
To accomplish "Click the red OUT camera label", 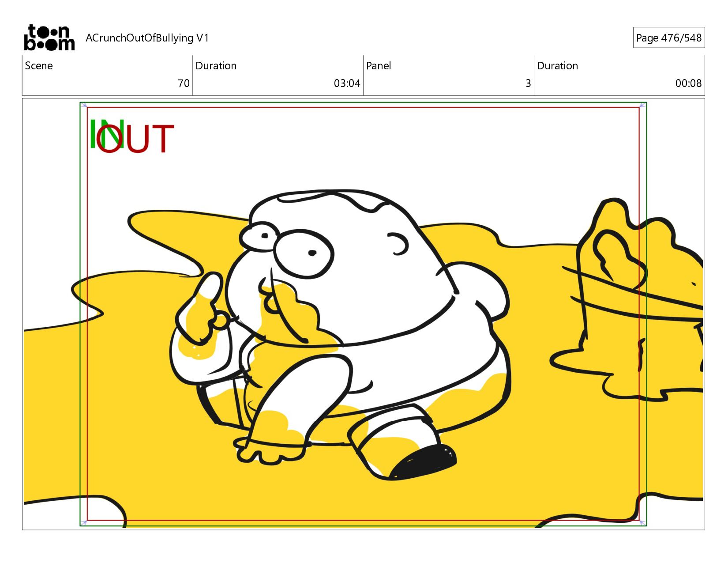I will pyautogui.click(x=135, y=139).
